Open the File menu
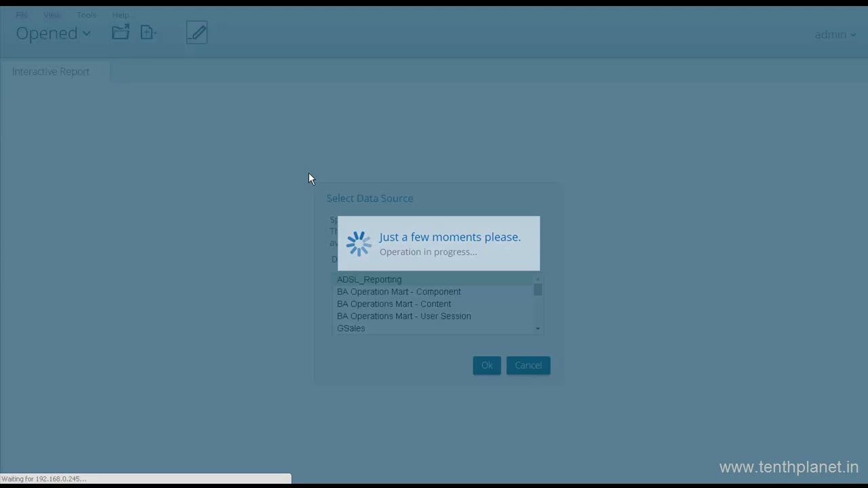The width and height of the screenshot is (868, 488). pos(22,15)
